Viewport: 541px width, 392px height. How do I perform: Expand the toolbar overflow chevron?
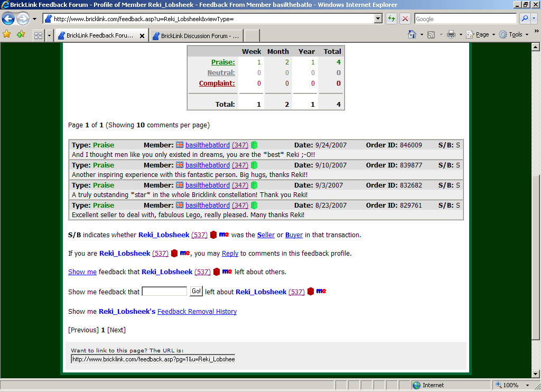coord(536,31)
